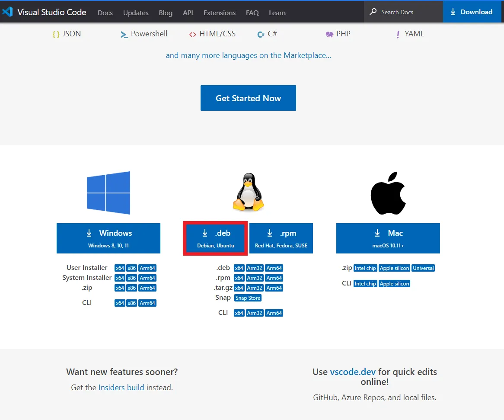Open the Extensions navigation link
The height and width of the screenshot is (420, 504).
pyautogui.click(x=220, y=13)
